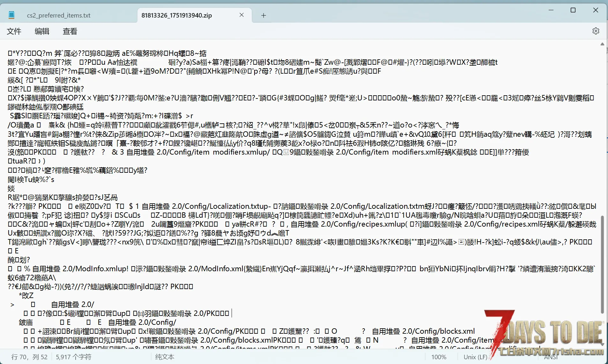608x364 pixels.
Task: Click text '自用堆叠 2.0/Config/recipes.xmlup('
Action: (349, 224)
